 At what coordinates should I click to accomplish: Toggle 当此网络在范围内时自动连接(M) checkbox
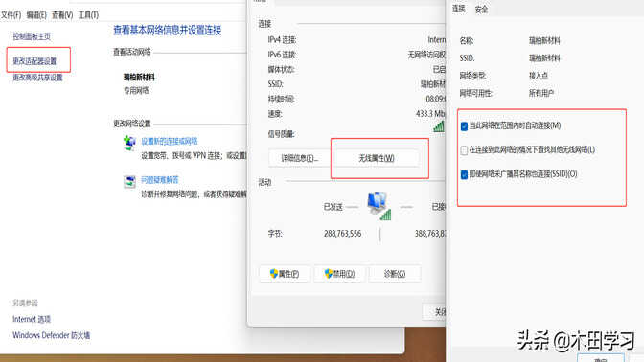point(464,126)
